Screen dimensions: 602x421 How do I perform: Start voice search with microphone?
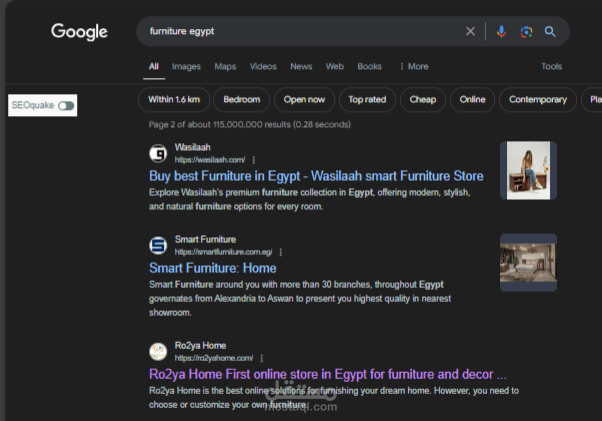point(502,32)
